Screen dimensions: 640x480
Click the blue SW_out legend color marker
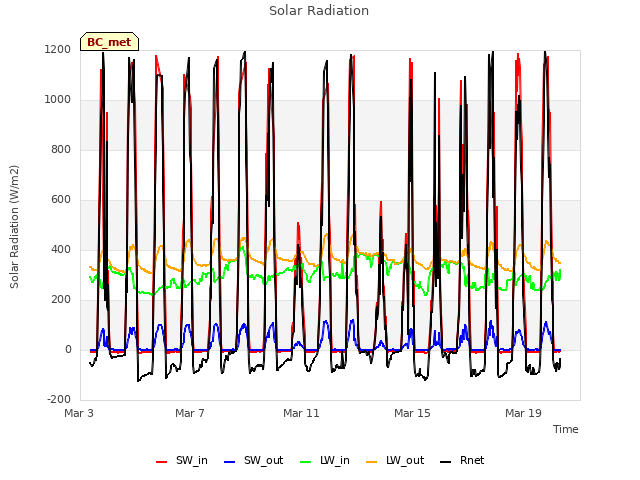(230, 462)
